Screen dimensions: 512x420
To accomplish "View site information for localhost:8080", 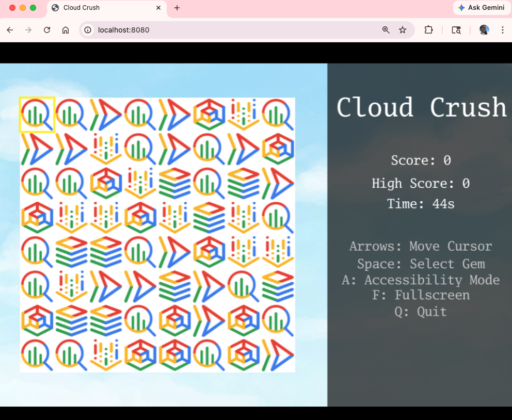I will click(88, 30).
